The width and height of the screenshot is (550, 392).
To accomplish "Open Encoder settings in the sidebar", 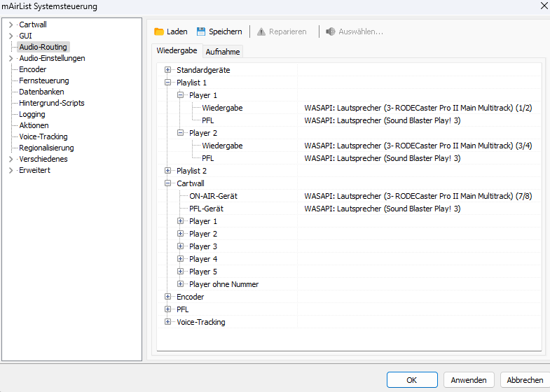I will click(x=33, y=69).
